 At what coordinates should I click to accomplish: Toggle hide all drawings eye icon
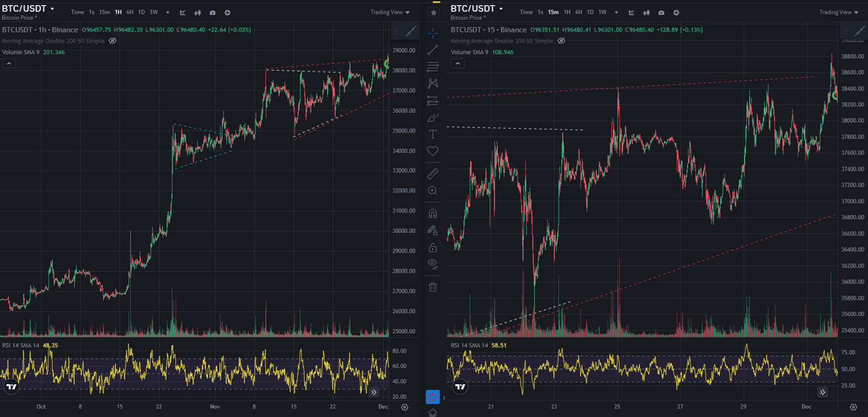(433, 264)
